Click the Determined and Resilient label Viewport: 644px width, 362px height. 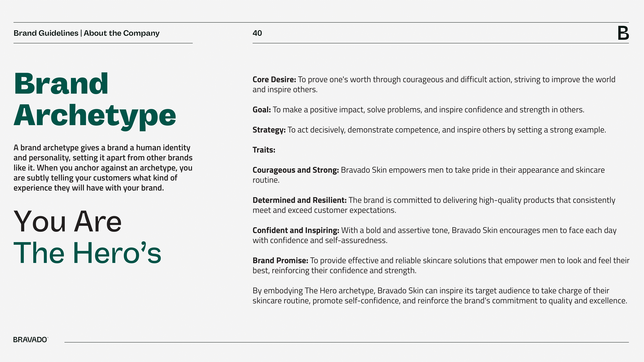[x=299, y=200]
